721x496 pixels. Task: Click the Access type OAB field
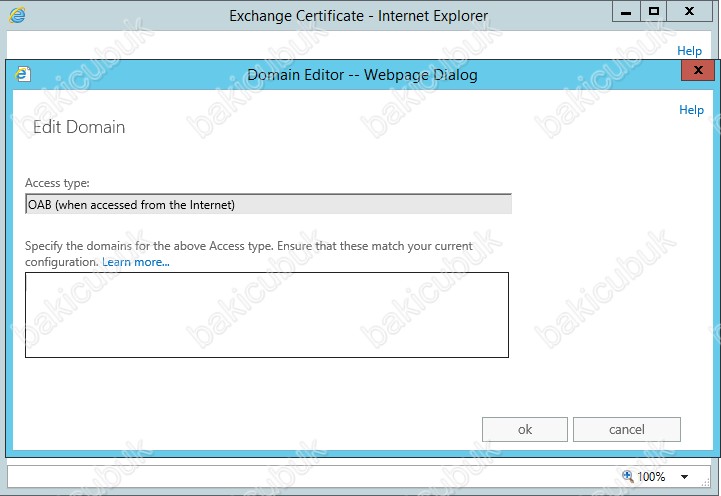click(268, 204)
